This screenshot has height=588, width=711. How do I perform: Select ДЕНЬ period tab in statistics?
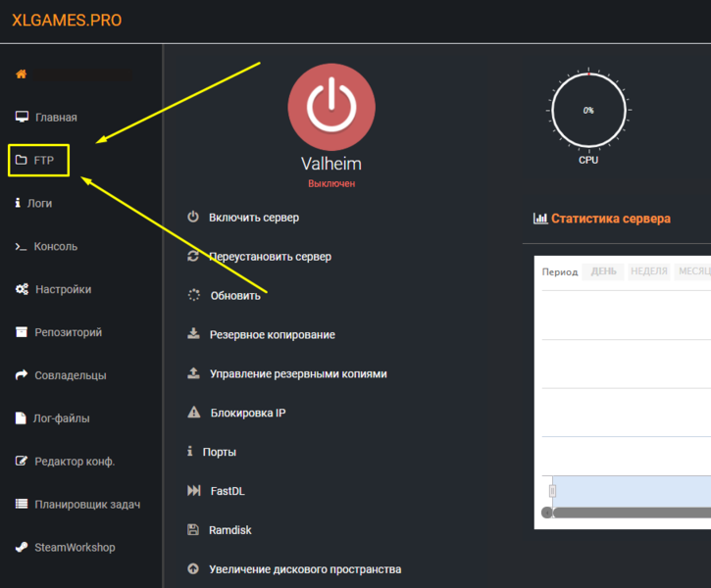coord(601,271)
